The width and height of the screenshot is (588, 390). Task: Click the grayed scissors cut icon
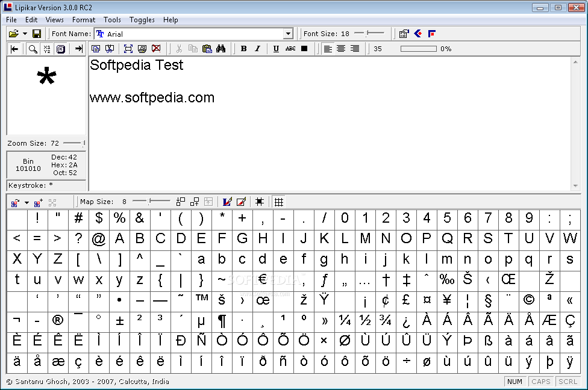click(x=179, y=49)
